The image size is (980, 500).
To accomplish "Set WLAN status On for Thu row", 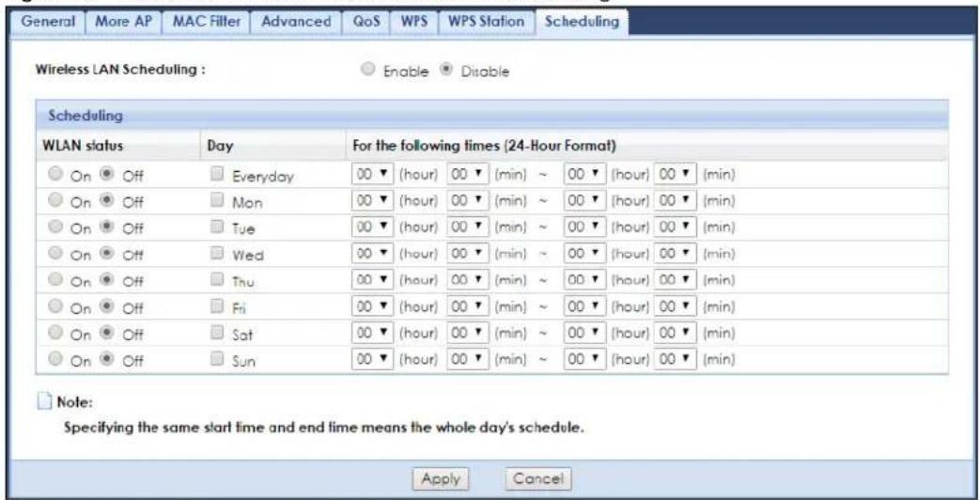I will pos(54,280).
